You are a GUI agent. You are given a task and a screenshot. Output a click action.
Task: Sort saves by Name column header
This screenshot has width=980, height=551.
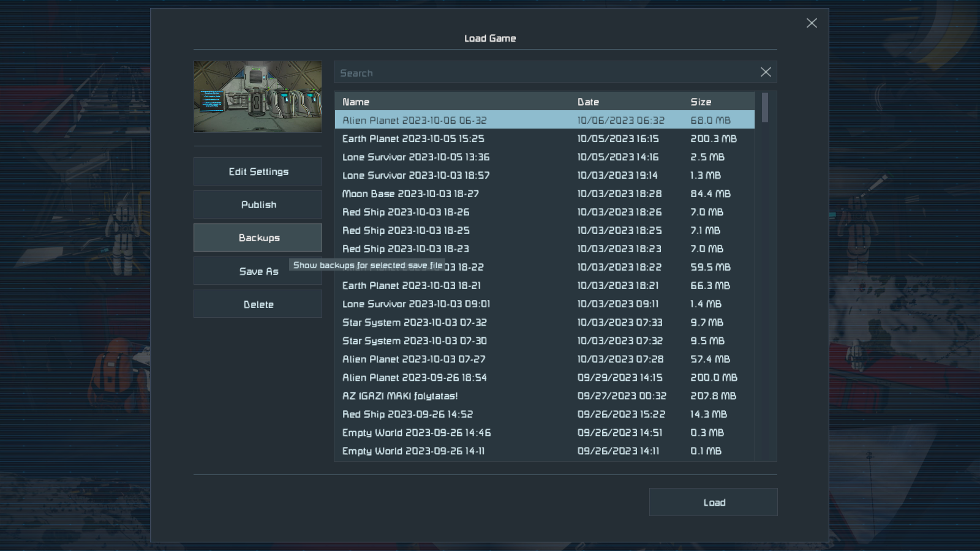(x=356, y=102)
